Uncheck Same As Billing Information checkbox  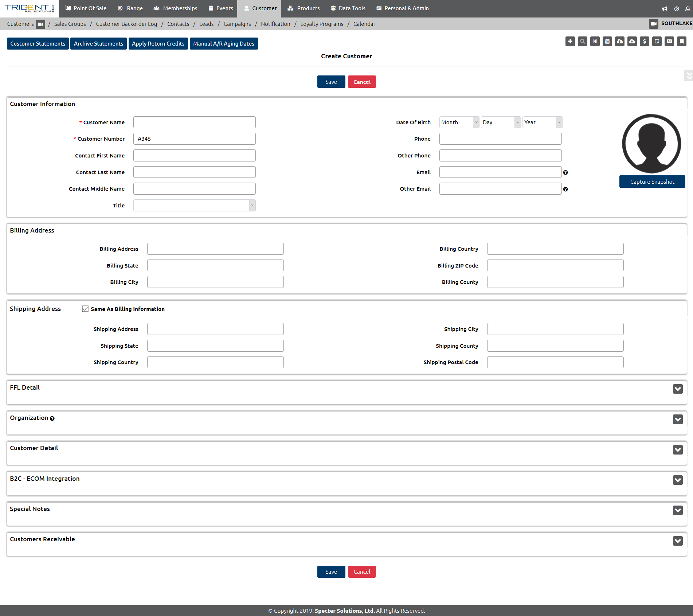coord(85,309)
